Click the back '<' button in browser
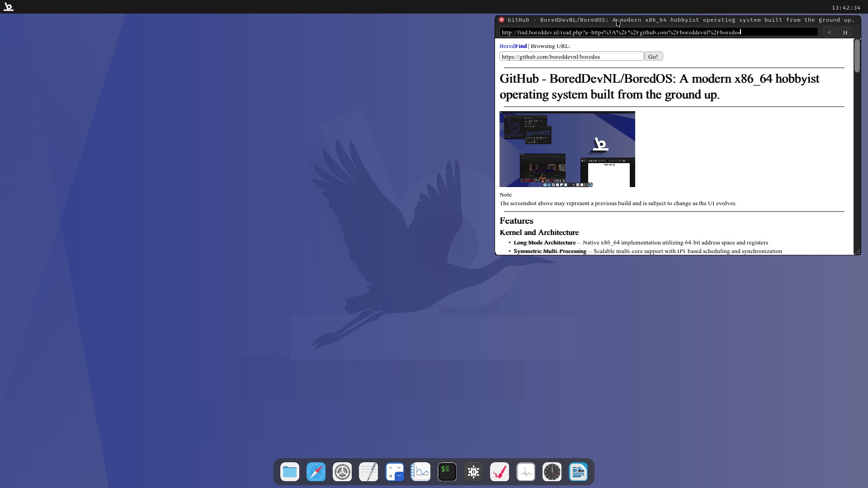Screen dimensions: 868x488 click(x=829, y=32)
